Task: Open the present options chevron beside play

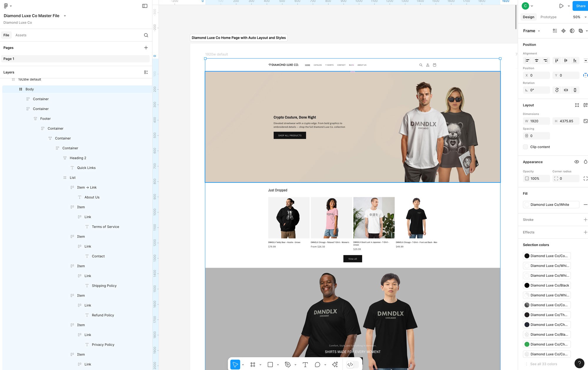Action: click(569, 6)
